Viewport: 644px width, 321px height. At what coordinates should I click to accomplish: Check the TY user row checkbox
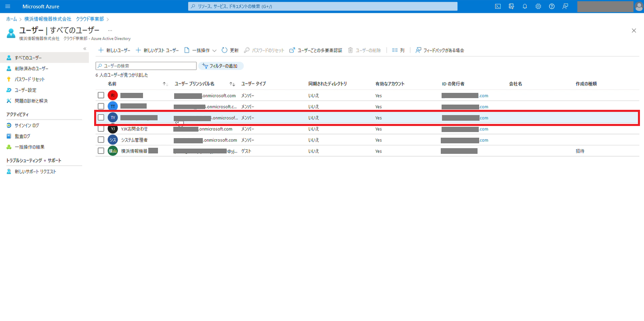[x=101, y=117]
